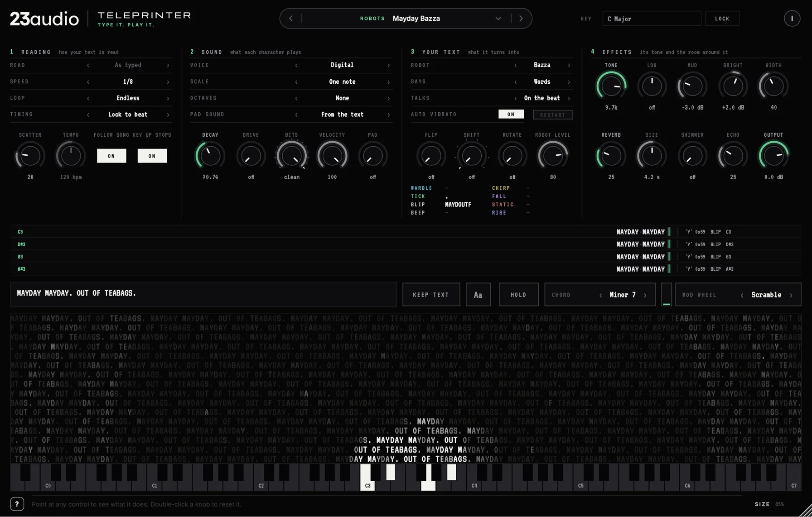The height and width of the screenshot is (517, 812).
Task: Click the RESTART button
Action: coord(553,115)
